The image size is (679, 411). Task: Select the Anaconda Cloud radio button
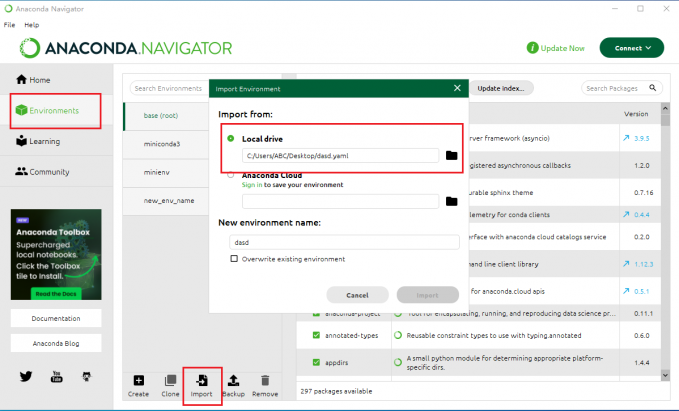[x=231, y=175]
